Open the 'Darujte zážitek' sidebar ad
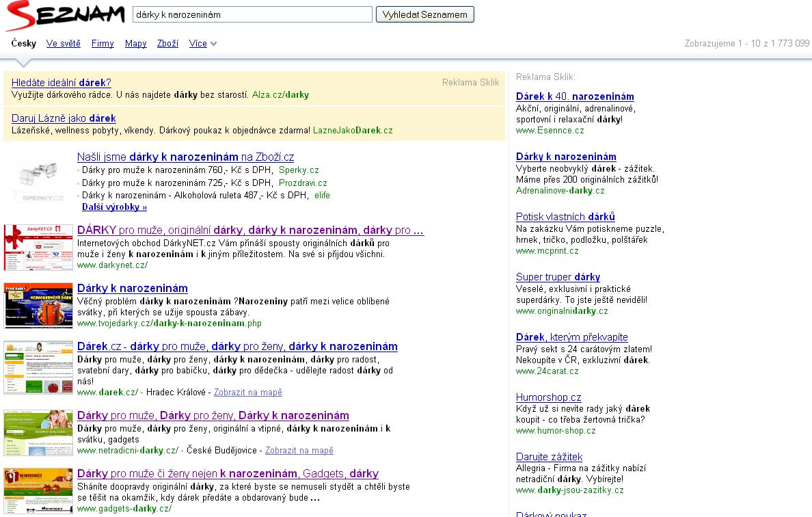Viewport: 812px width, 517px height. pos(549,457)
